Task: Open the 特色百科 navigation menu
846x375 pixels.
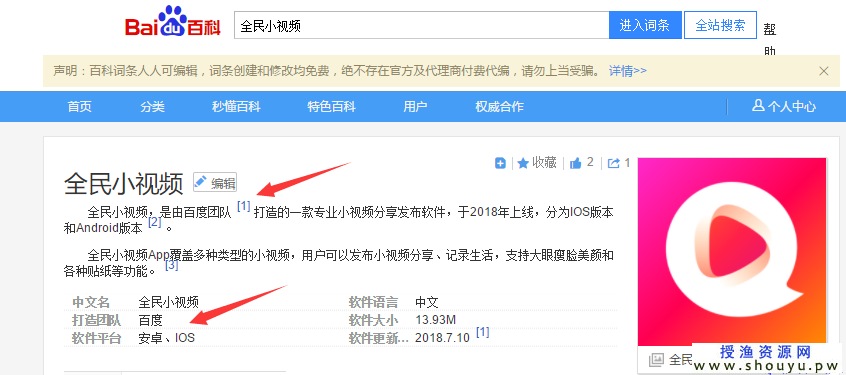Action: pyautogui.click(x=331, y=106)
